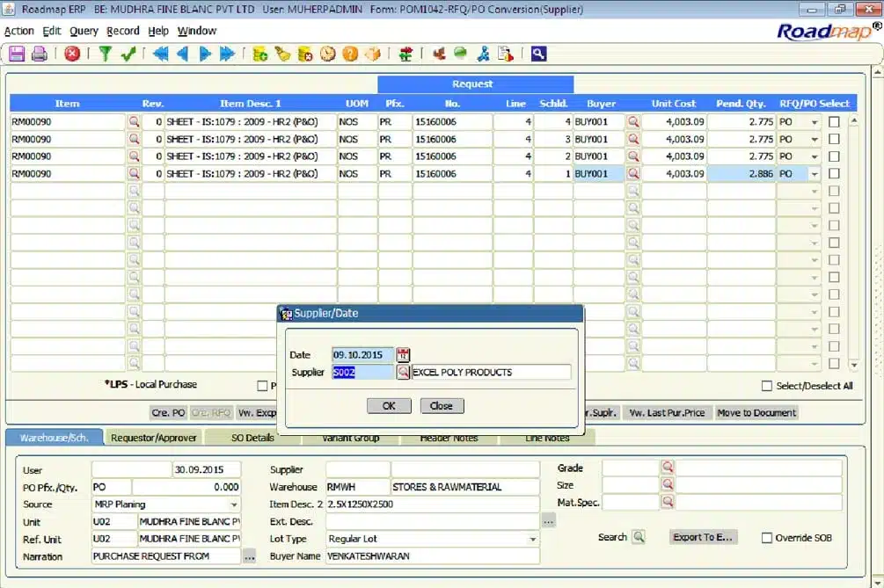The width and height of the screenshot is (884, 588).
Task: Click Close in Supplier/Date dialog
Action: coord(442,405)
